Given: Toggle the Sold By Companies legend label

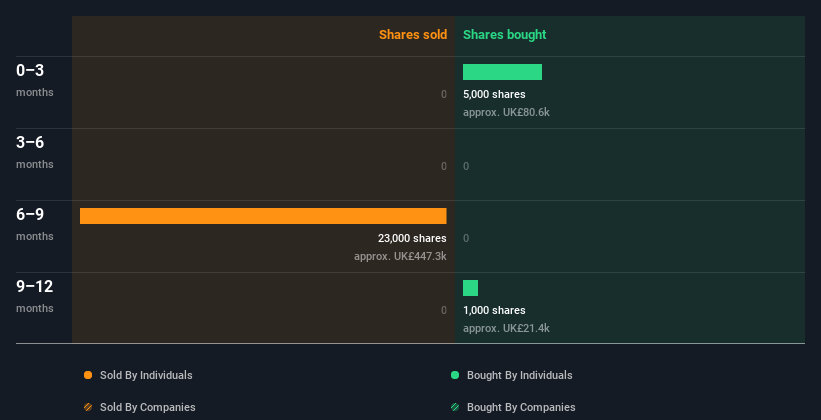Looking at the screenshot, I should point(148,407).
